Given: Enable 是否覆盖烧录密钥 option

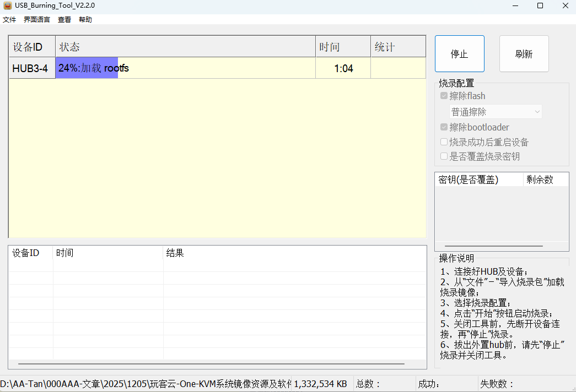Looking at the screenshot, I should click(x=444, y=156).
